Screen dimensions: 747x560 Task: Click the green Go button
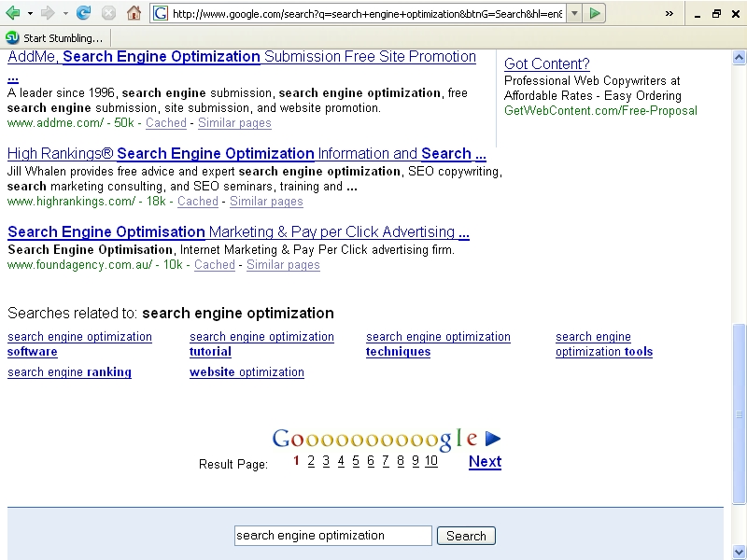tap(594, 13)
